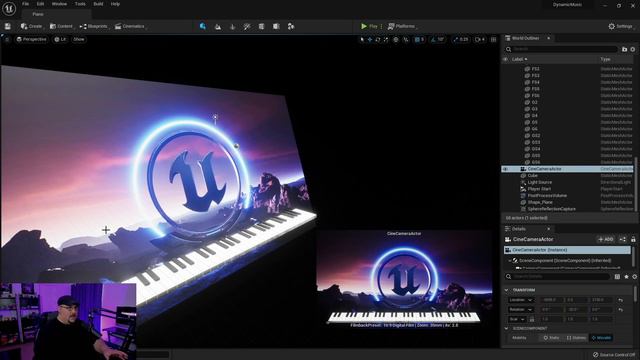Set Mobility to Static
Viewport: 640px width, 360px height.
tap(551, 338)
